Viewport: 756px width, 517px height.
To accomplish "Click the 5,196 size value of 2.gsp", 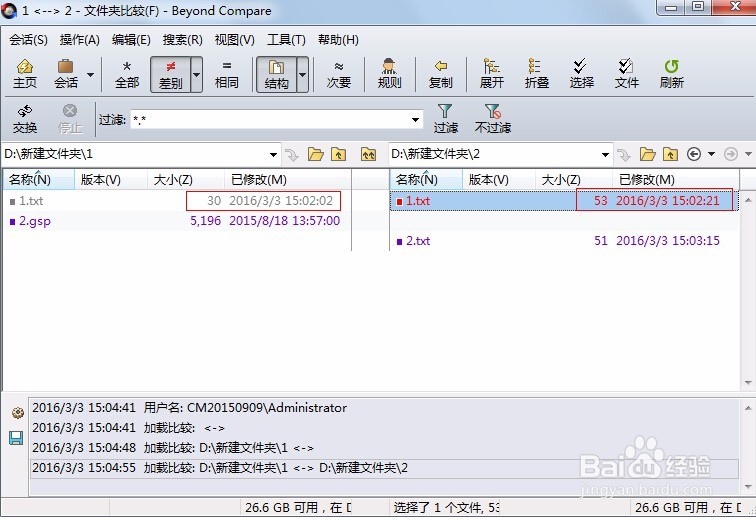I will tap(205, 221).
